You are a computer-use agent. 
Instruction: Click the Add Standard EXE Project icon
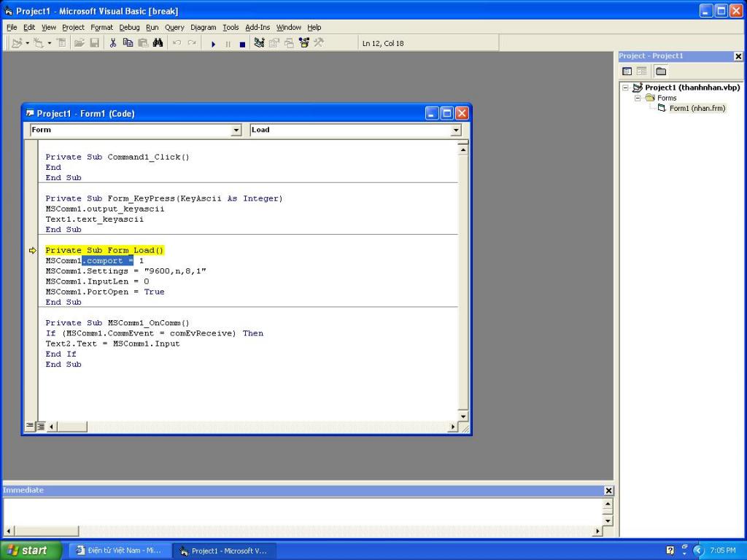[x=17, y=43]
